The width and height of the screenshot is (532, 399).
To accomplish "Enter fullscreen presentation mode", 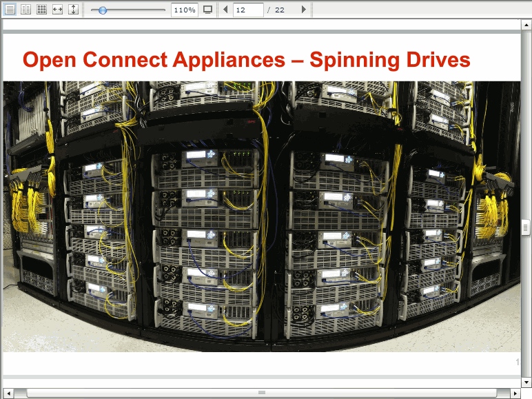I will [x=207, y=10].
